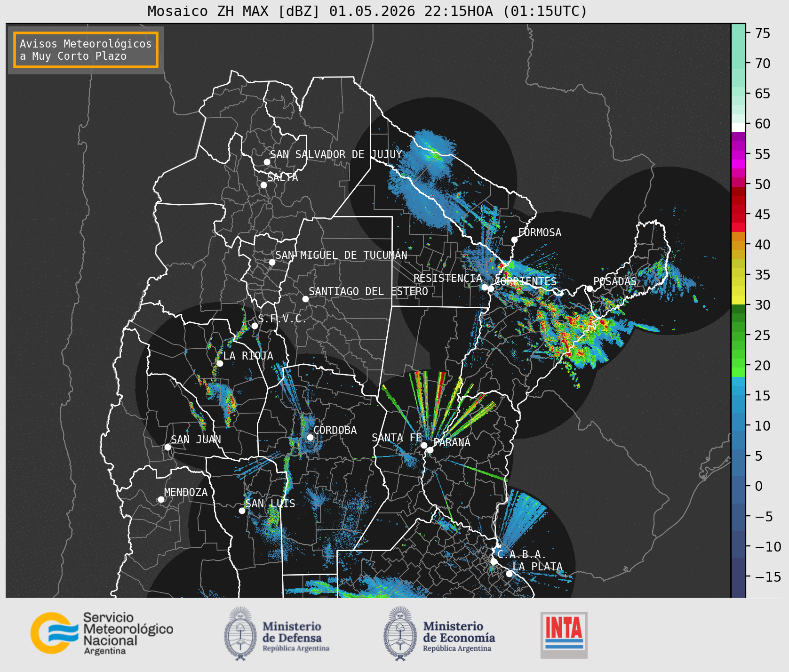Screen dimensions: 789x672
Task: Click the magenta 55 dBZ color on the scale
Action: 738,154
